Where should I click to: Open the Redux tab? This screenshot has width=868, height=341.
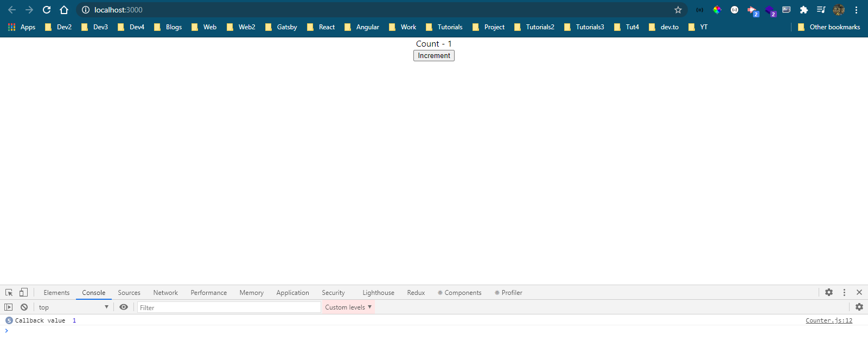point(416,293)
